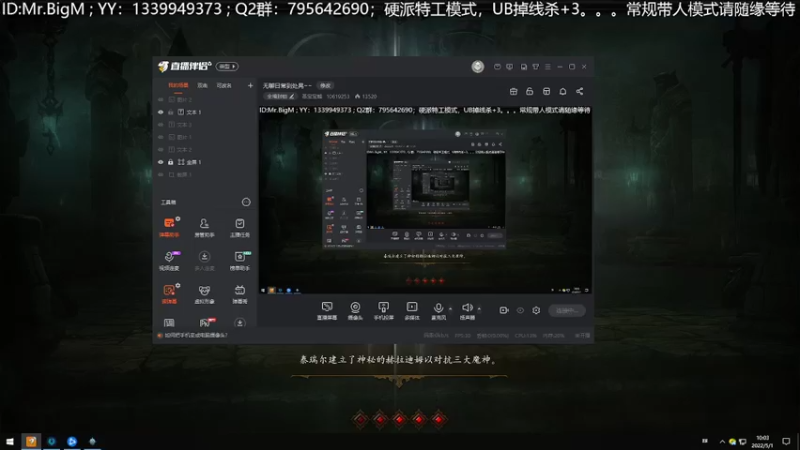Add a new scene with plus button

pyautogui.click(x=250, y=86)
